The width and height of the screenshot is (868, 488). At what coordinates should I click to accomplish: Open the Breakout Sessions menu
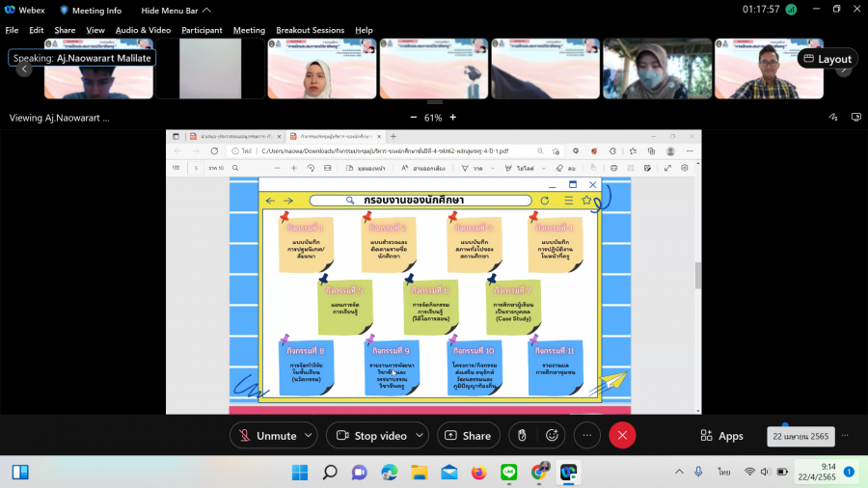[x=311, y=30]
